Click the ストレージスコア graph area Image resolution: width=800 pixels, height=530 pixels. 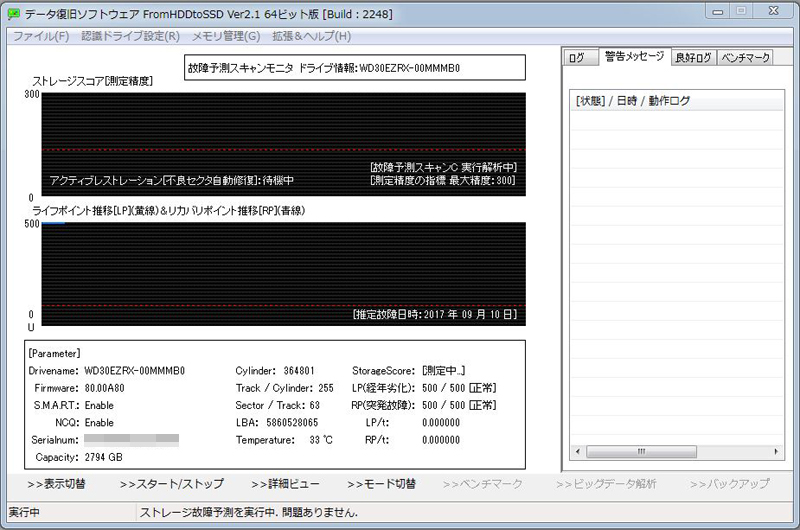coord(284,144)
